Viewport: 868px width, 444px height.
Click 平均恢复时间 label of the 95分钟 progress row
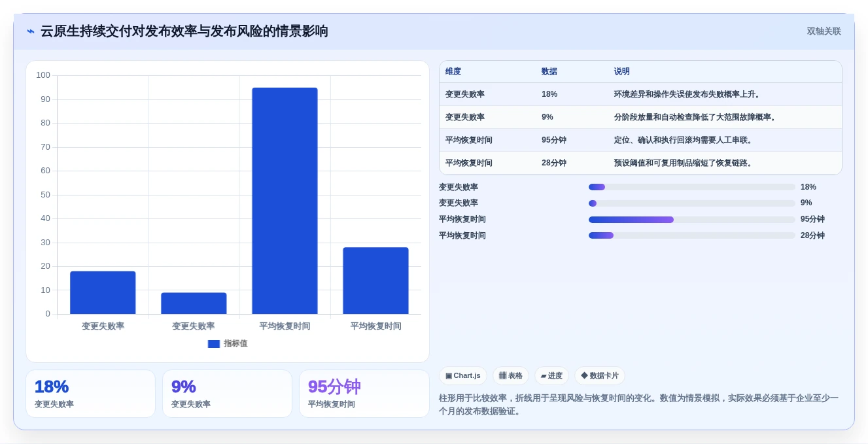click(462, 219)
